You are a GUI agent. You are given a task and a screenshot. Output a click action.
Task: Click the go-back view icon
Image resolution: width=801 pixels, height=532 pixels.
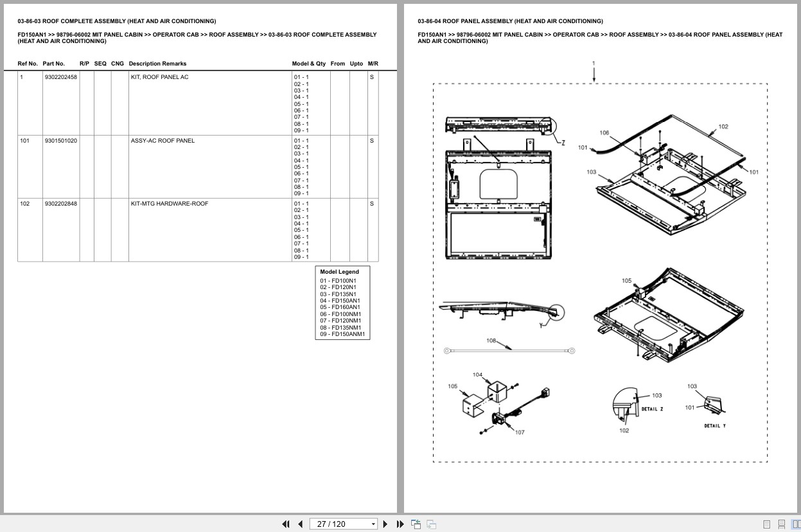click(x=416, y=524)
